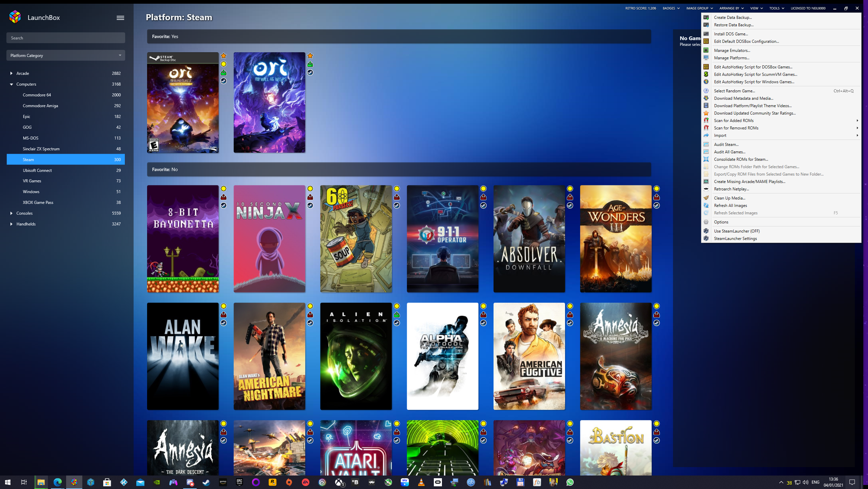Click the red not-installed badge beside Absolver Downfall

tap(570, 197)
